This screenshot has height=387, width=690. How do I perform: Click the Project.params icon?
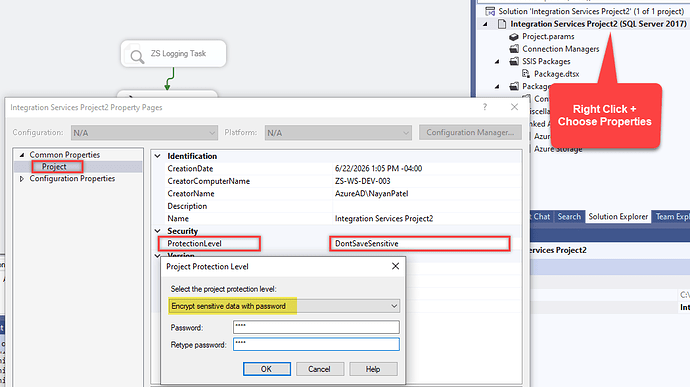pyautogui.click(x=514, y=37)
